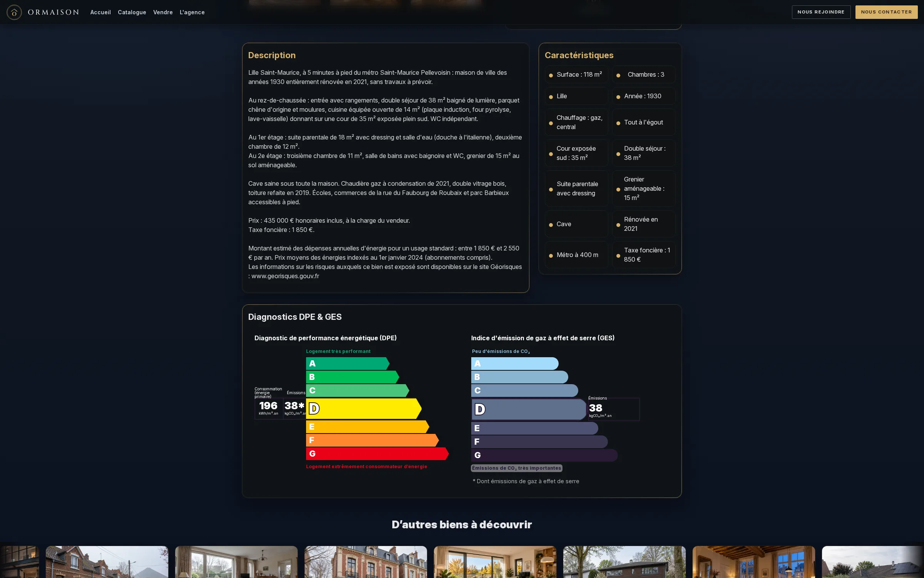Click the Description heading
The height and width of the screenshot is (578, 924).
pyautogui.click(x=272, y=55)
